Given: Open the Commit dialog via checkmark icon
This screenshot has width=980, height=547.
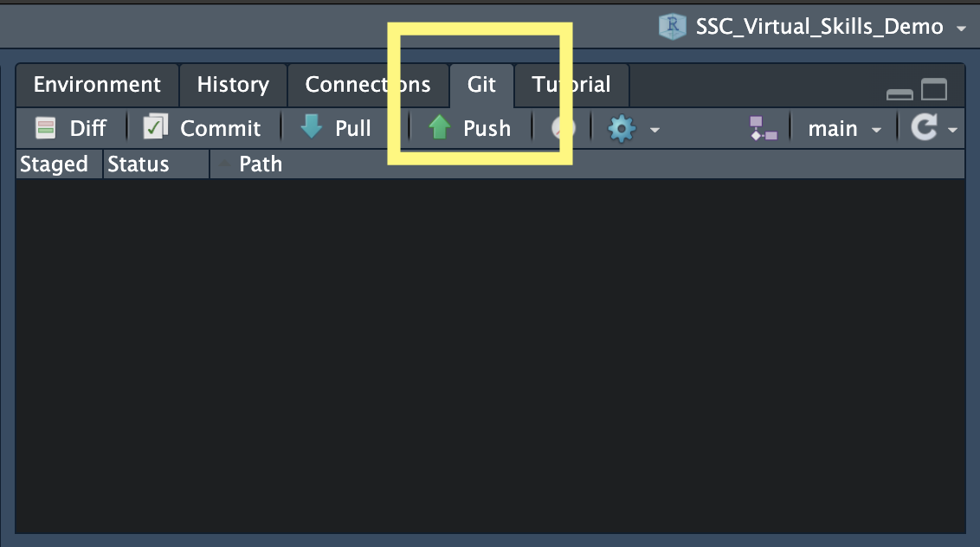Looking at the screenshot, I should point(156,128).
